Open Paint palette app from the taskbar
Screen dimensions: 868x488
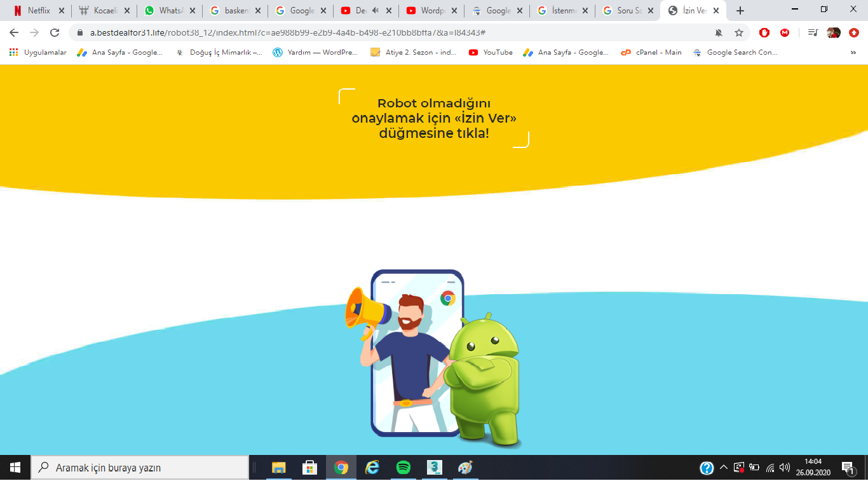point(466,468)
